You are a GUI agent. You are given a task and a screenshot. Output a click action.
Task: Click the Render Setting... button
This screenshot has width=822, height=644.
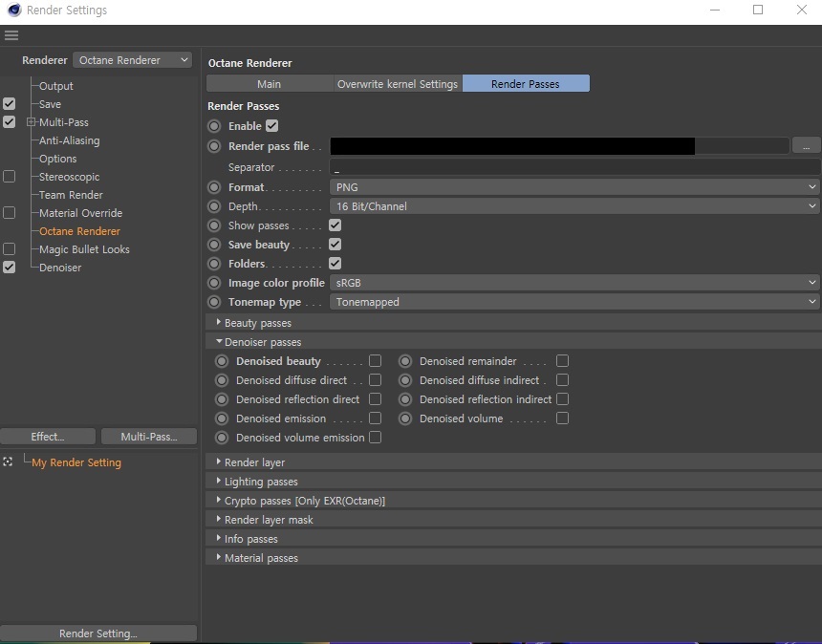coord(98,633)
